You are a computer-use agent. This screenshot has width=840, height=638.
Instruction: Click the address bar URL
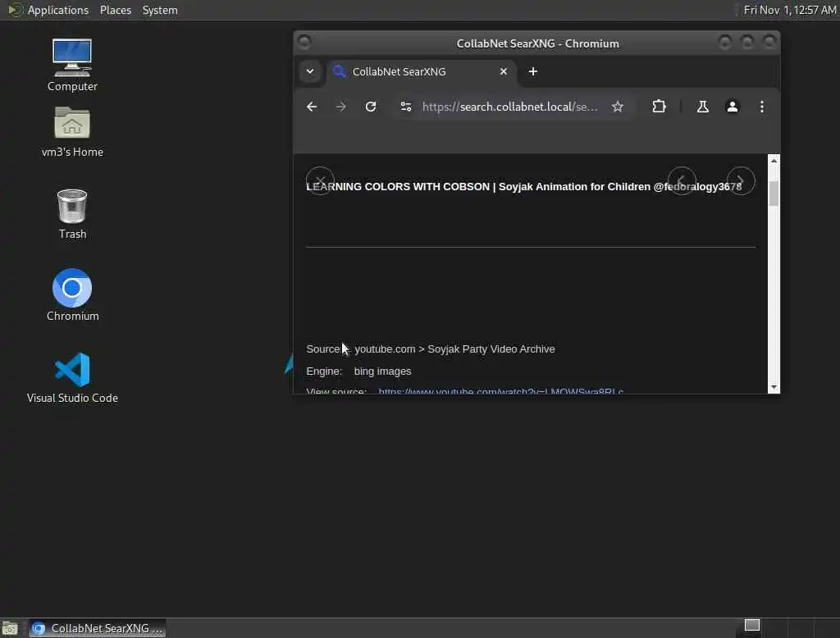(509, 107)
